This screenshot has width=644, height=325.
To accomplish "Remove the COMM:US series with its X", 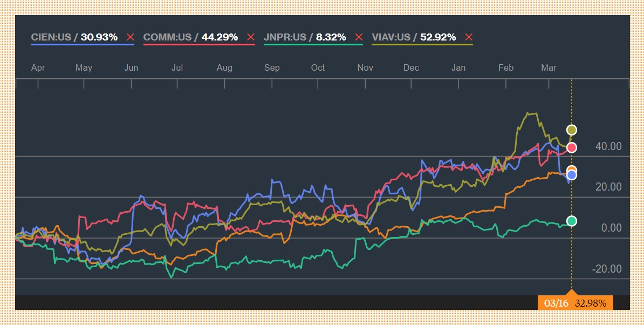I will coord(250,37).
